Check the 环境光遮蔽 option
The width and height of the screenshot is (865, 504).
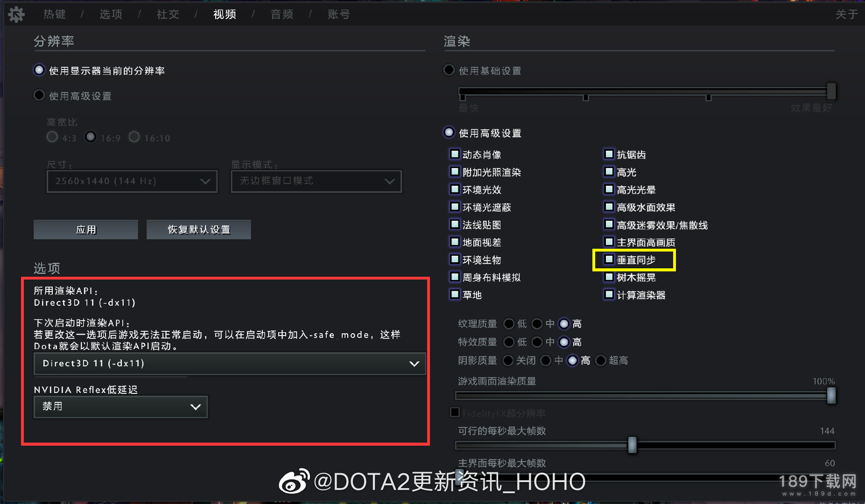click(x=455, y=207)
